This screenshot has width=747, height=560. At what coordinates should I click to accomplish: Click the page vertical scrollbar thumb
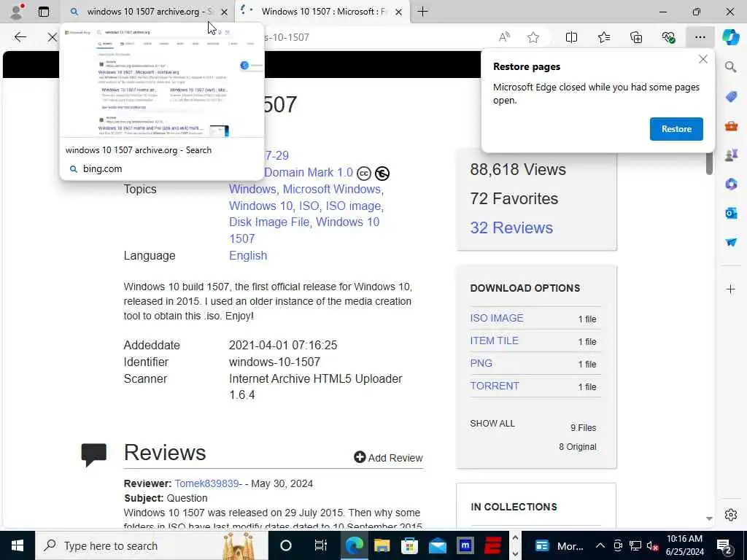click(709, 162)
